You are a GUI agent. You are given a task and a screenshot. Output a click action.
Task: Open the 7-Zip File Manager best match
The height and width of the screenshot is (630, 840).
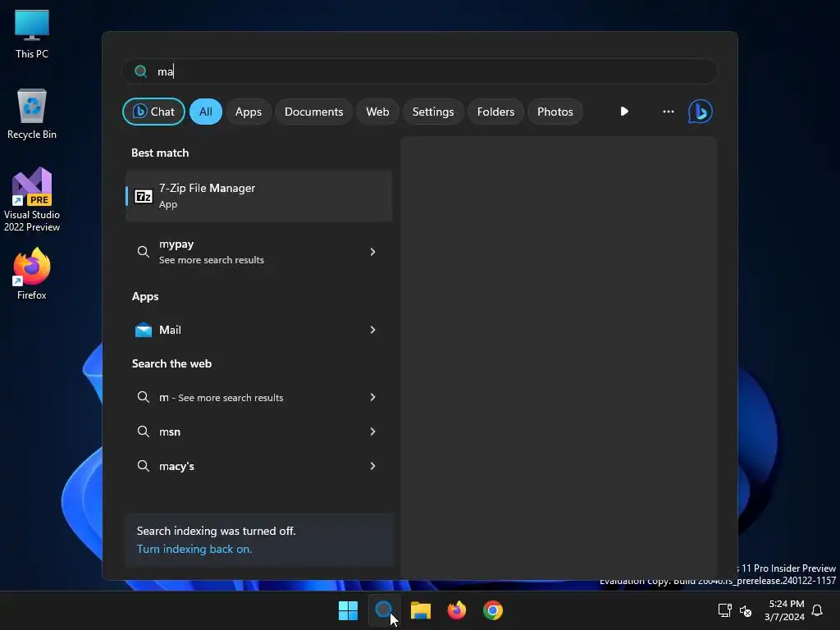coord(258,196)
